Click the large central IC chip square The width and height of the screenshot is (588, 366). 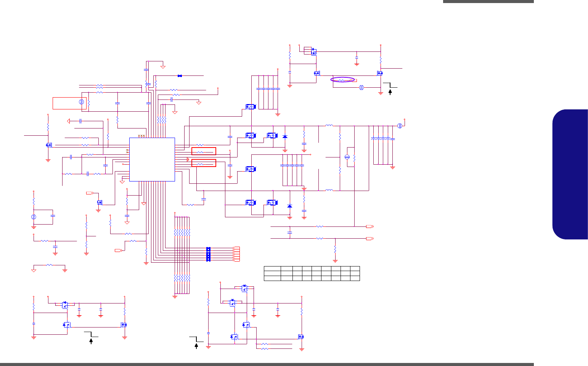pos(152,159)
